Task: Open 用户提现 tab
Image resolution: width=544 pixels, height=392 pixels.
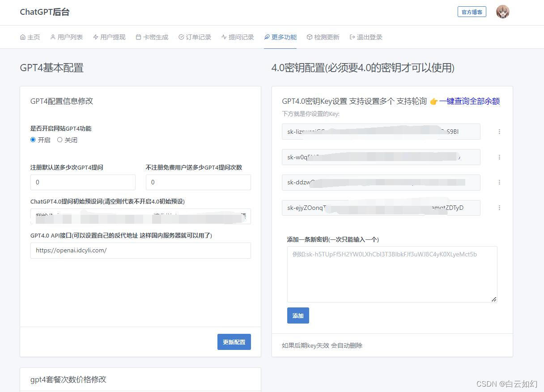Action: tap(109, 37)
